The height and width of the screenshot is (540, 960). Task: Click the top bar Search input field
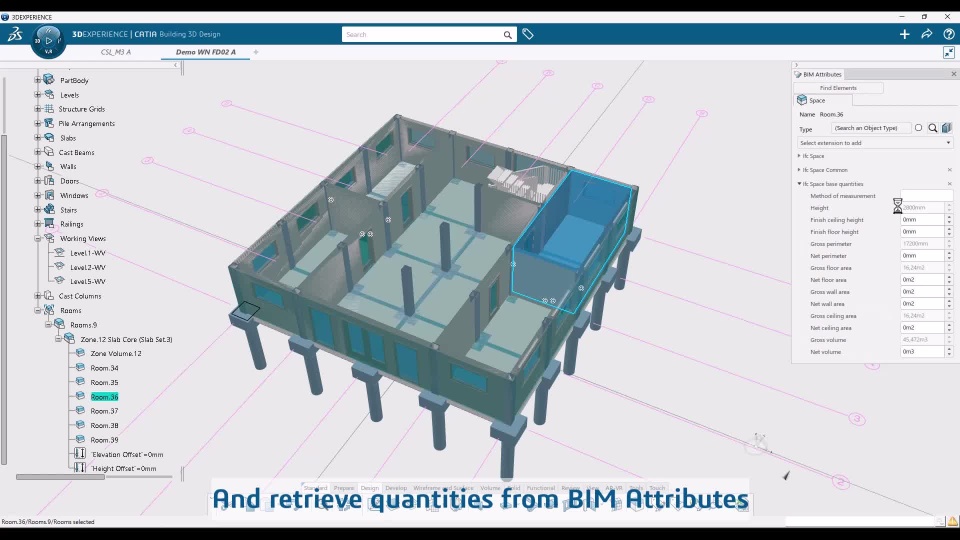click(422, 35)
